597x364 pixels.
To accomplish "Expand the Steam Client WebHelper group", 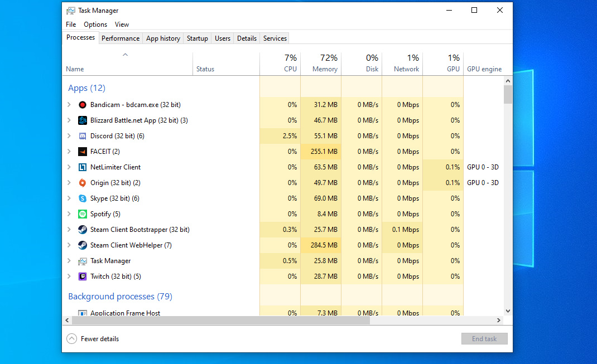I will [x=69, y=245].
